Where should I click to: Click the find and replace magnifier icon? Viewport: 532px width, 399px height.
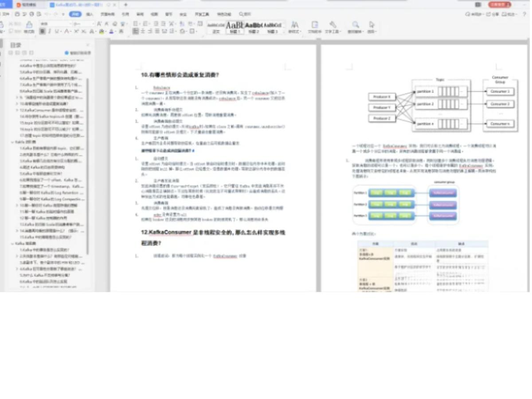pyautogui.click(x=356, y=24)
